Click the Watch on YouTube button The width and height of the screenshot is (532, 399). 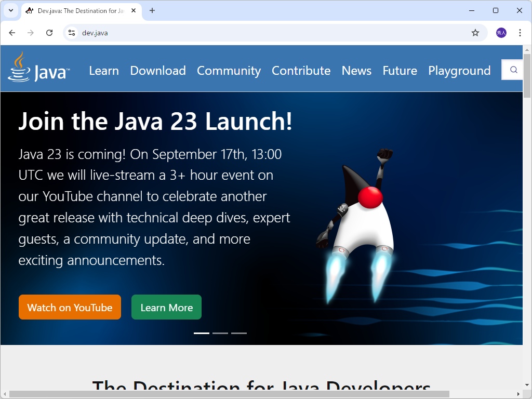tap(70, 307)
